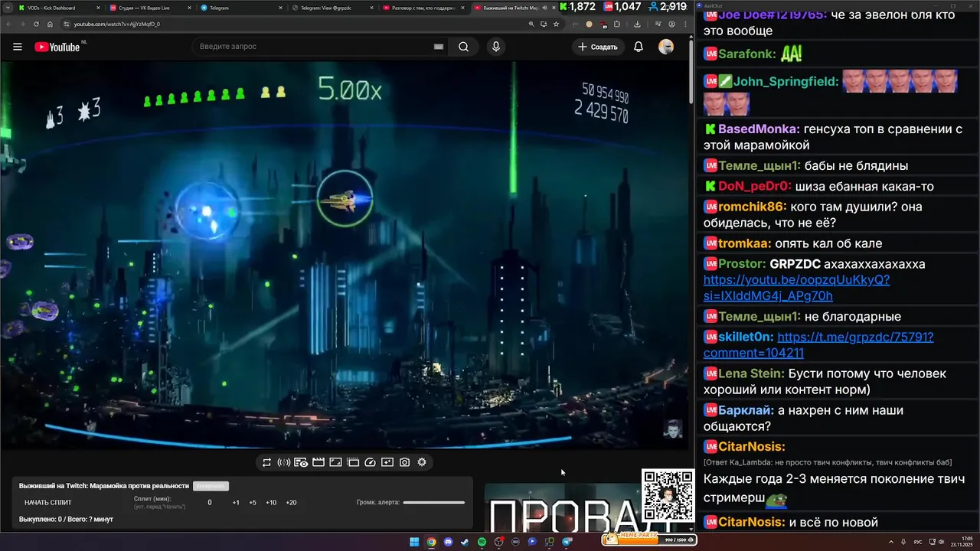Open the youtu.be link from Prostor

pyautogui.click(x=796, y=288)
